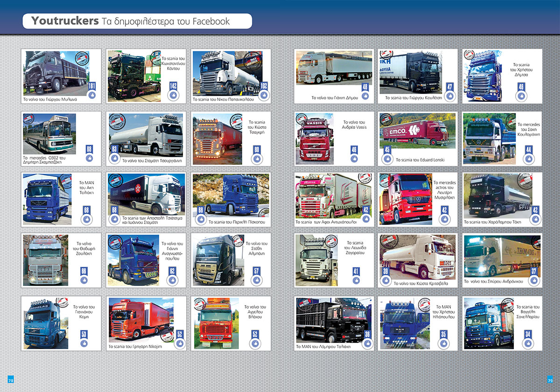Click the thumbs-up on the MAN του Ακη Τσιλιάκη card
The height and width of the screenshot is (392, 560).
87,219
